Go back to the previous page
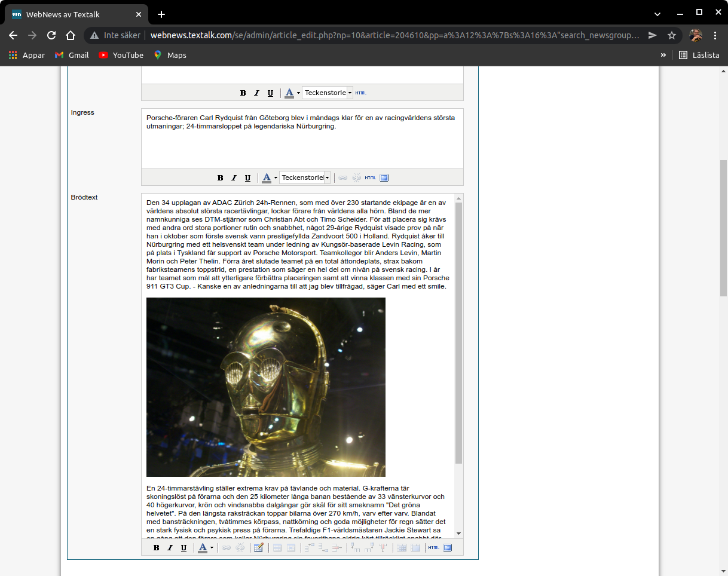Image resolution: width=728 pixels, height=576 pixels. coord(13,35)
